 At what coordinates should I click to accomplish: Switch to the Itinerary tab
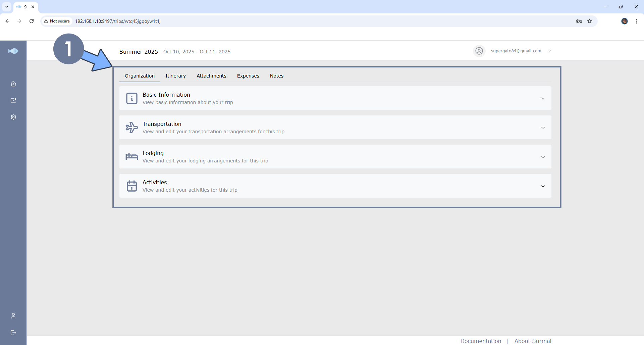175,76
